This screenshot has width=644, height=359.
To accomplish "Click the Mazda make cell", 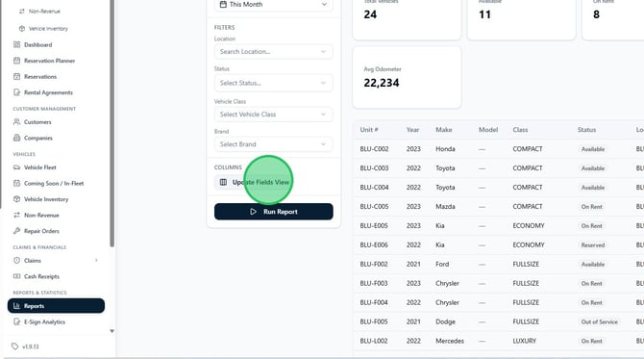I will tap(445, 206).
